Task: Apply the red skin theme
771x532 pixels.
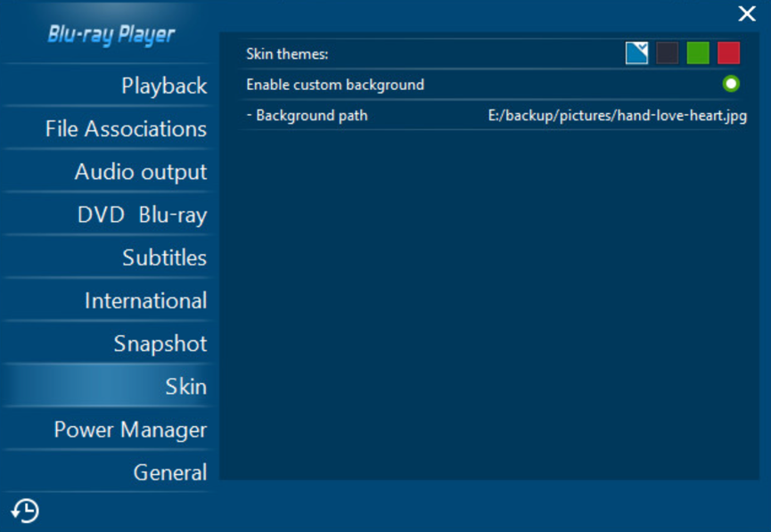Action: [729, 53]
